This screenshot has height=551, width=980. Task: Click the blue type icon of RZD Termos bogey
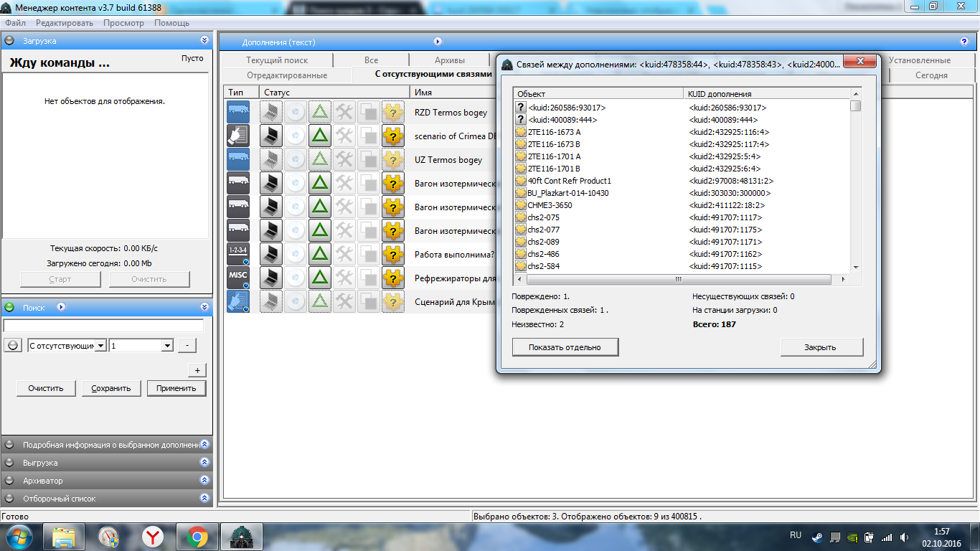pos(237,113)
